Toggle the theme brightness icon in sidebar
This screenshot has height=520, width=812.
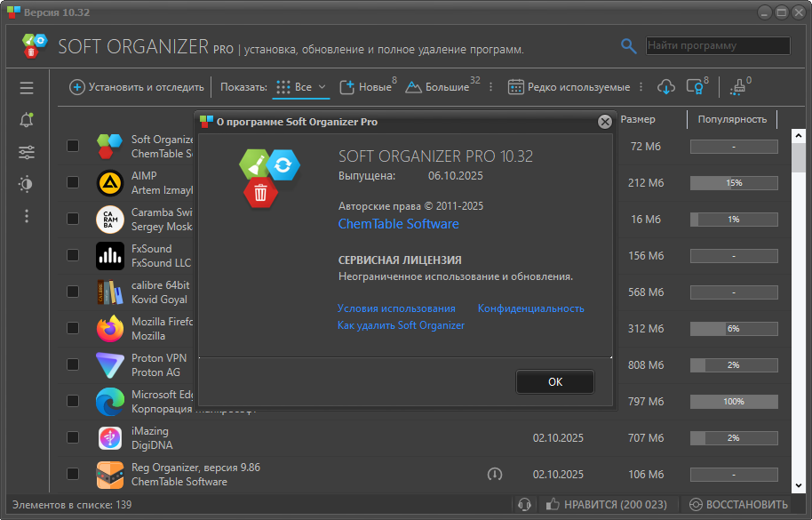click(x=27, y=184)
